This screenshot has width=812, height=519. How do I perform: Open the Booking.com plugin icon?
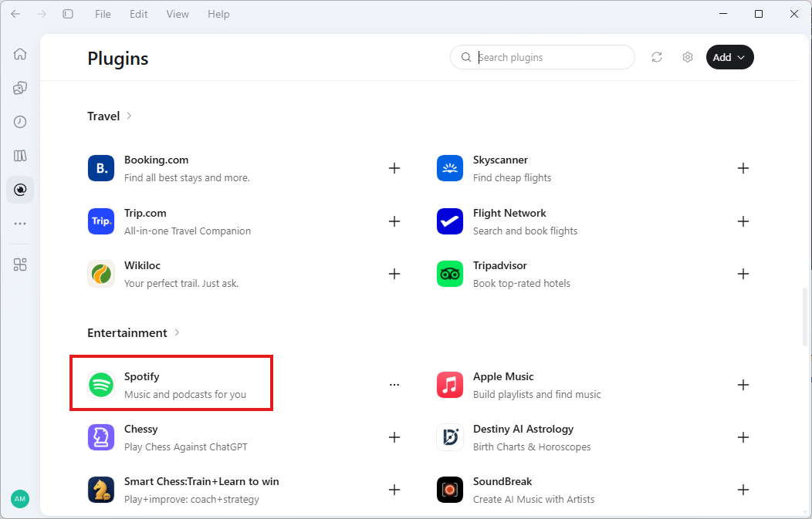pyautogui.click(x=101, y=168)
